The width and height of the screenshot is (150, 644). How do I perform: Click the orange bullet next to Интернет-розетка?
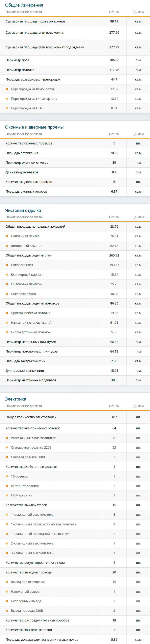(7, 486)
